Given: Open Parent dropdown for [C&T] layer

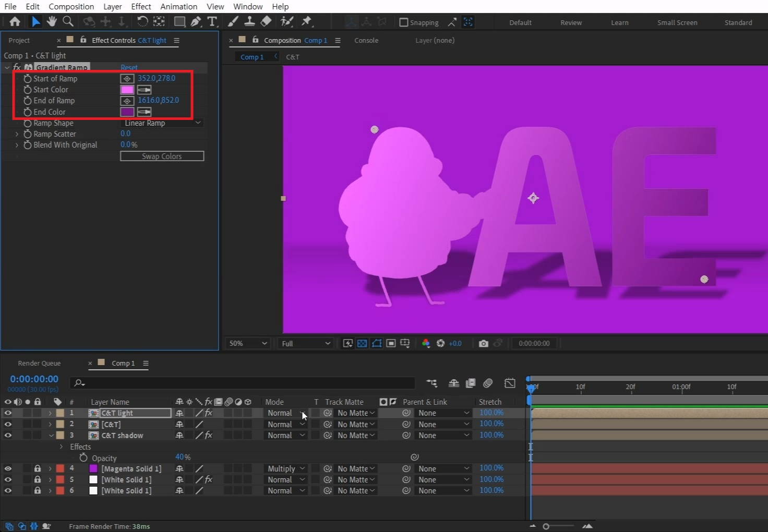Looking at the screenshot, I should point(443,425).
